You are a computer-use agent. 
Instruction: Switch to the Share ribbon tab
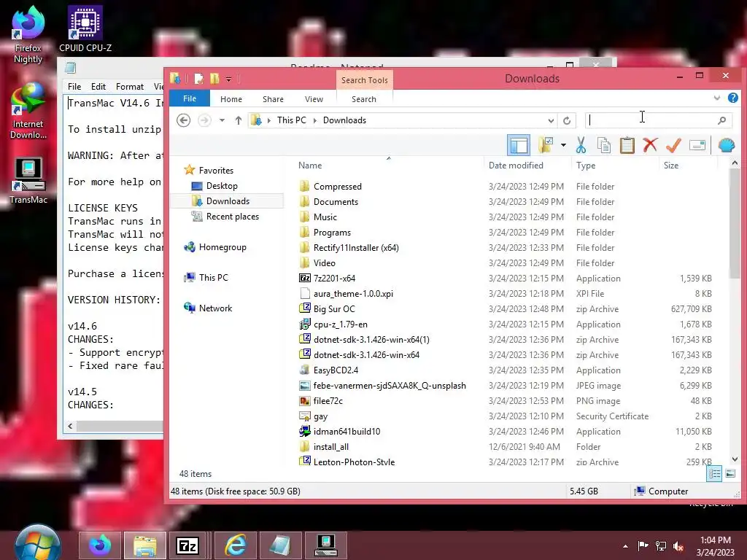point(273,99)
